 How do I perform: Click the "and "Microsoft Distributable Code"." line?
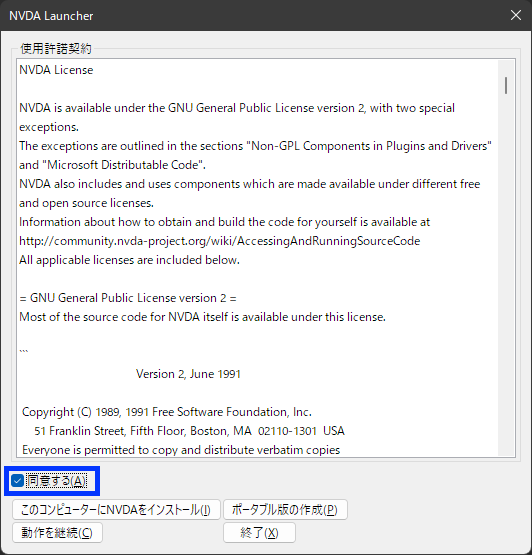(113, 165)
